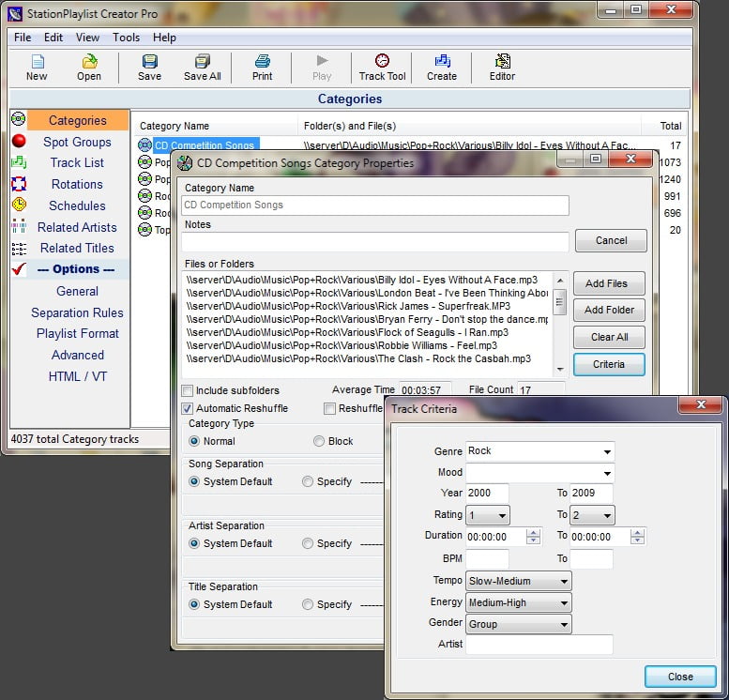Click the Create playlist toolbar icon
729x700 pixels.
(442, 60)
